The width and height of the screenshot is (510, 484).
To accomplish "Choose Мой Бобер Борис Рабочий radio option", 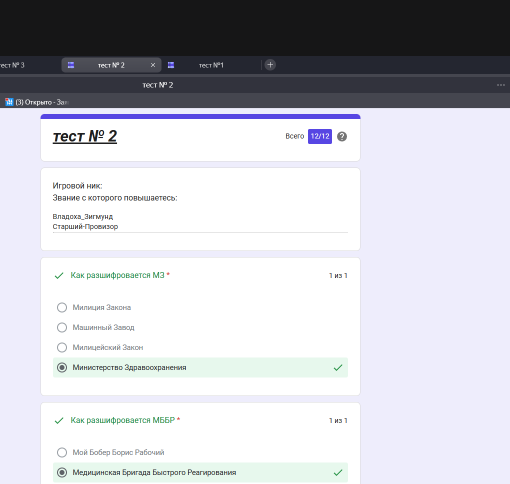I will click(x=62, y=452).
